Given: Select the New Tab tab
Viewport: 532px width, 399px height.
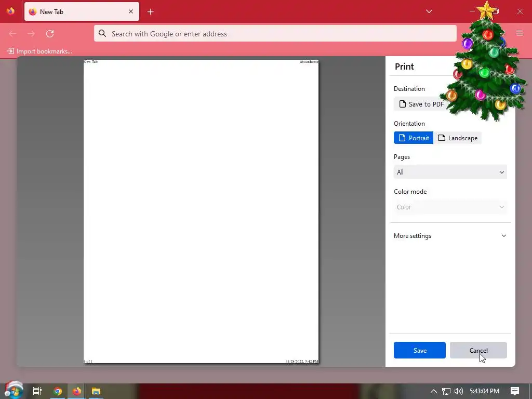Looking at the screenshot, I should click(82, 11).
